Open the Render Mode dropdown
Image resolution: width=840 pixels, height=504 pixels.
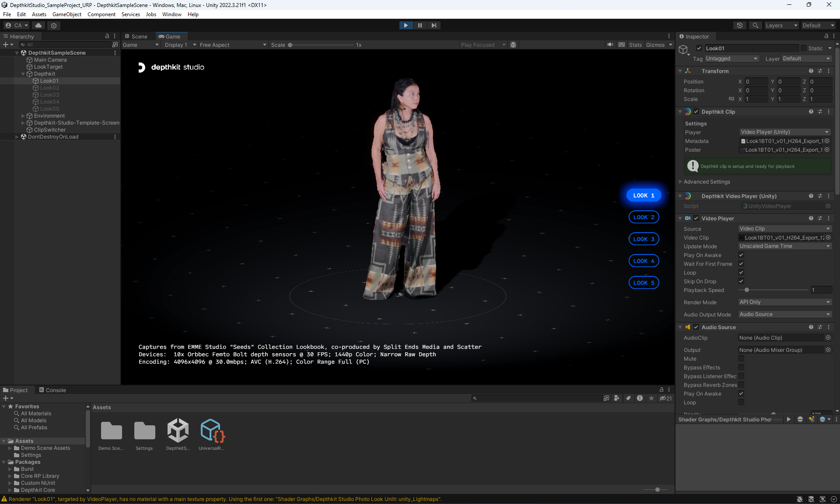pyautogui.click(x=784, y=302)
